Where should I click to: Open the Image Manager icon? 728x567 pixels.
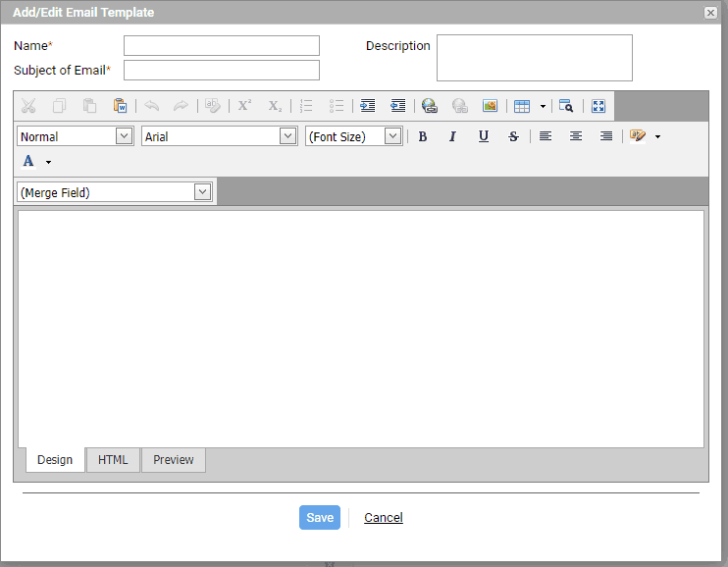(x=491, y=106)
